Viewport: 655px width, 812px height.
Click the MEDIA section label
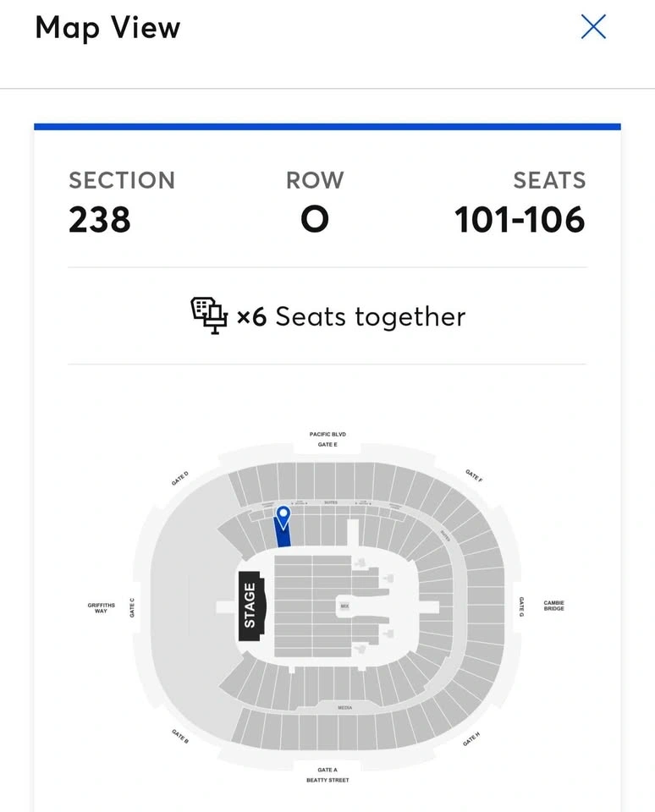click(x=344, y=707)
